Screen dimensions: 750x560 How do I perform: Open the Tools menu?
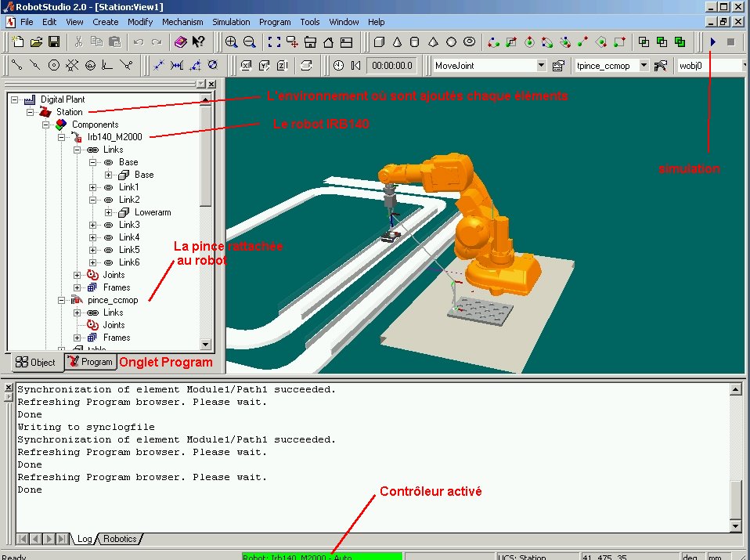309,22
